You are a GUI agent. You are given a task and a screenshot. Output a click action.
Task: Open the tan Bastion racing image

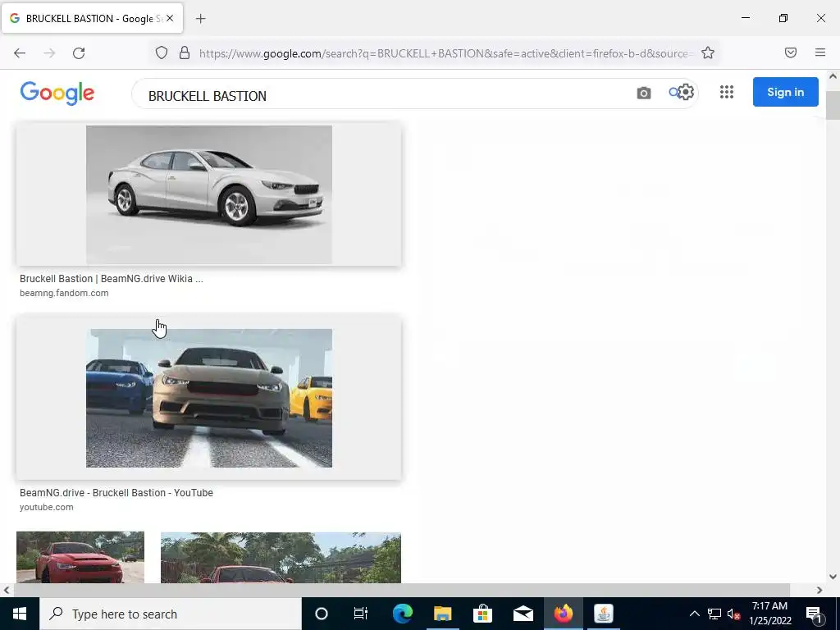[x=209, y=398]
